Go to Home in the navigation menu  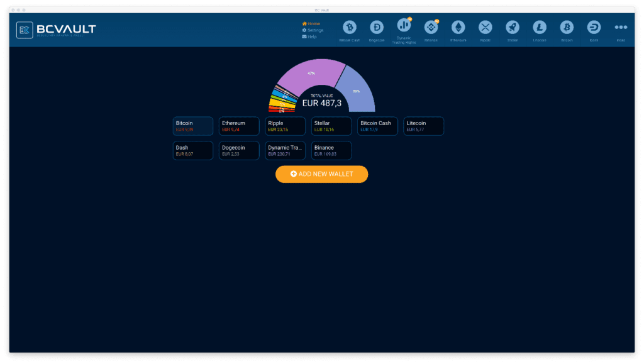click(x=311, y=24)
